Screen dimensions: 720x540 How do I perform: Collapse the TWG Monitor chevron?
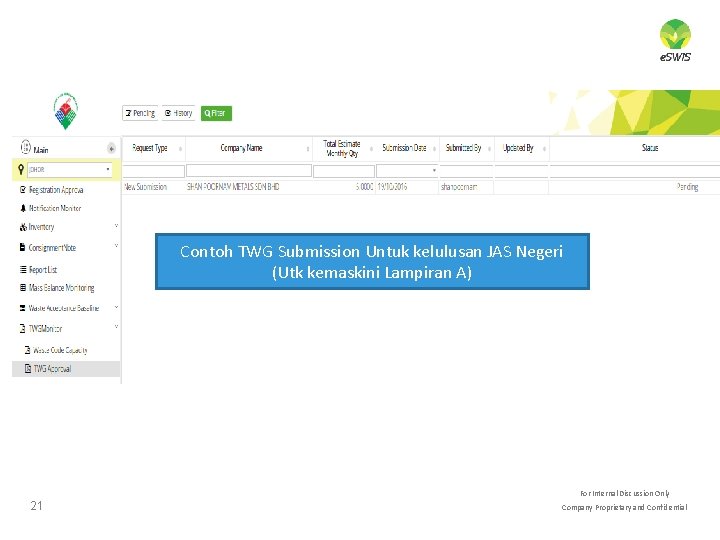(116, 326)
